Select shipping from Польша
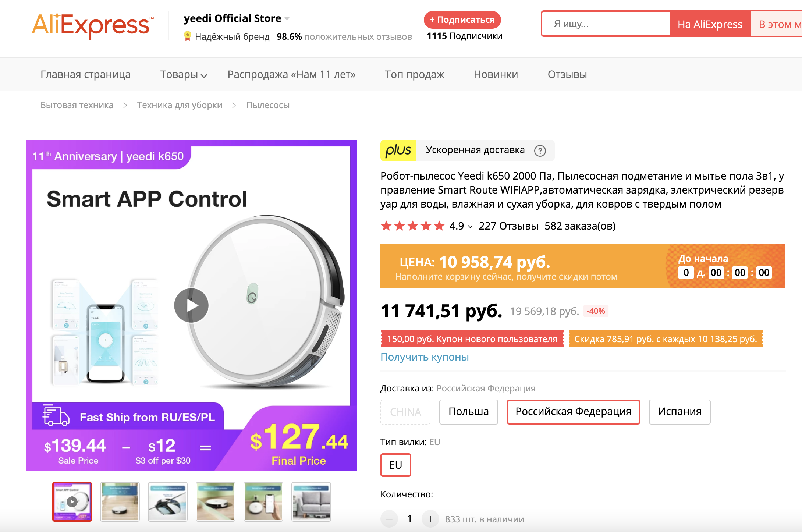 click(468, 412)
